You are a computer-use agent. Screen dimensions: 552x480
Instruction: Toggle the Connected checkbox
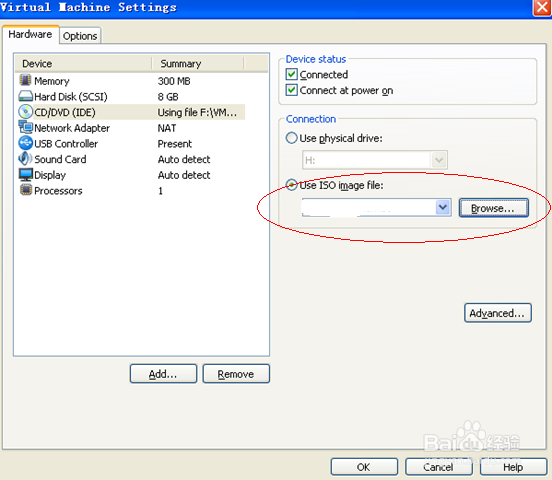tap(291, 74)
